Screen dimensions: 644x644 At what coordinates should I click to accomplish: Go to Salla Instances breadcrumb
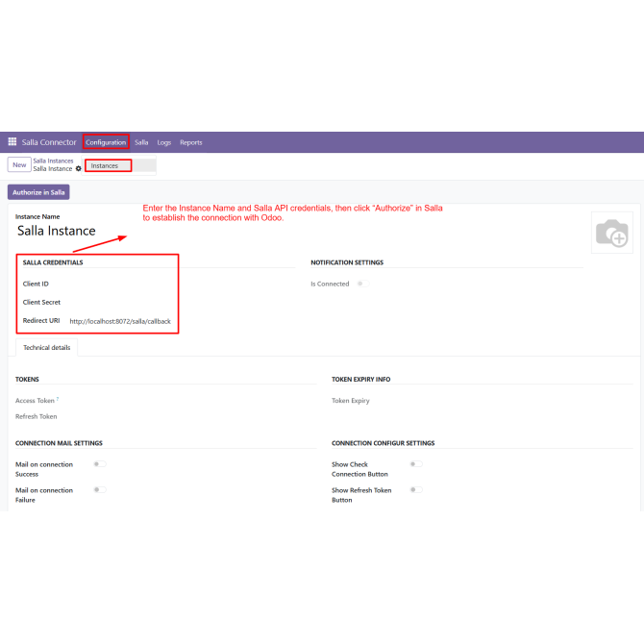pos(53,161)
